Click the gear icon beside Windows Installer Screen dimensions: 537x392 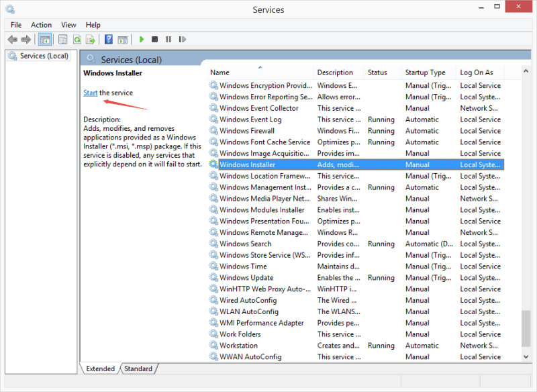[x=213, y=164]
